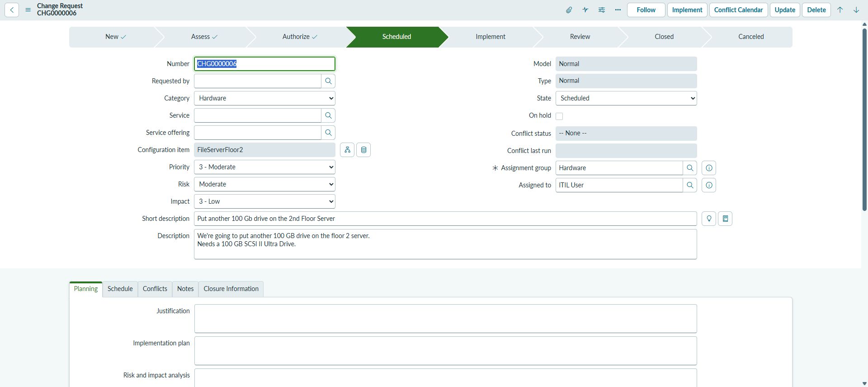The width and height of the screenshot is (868, 387).
Task: Click the Conflict status field
Action: coord(626,134)
